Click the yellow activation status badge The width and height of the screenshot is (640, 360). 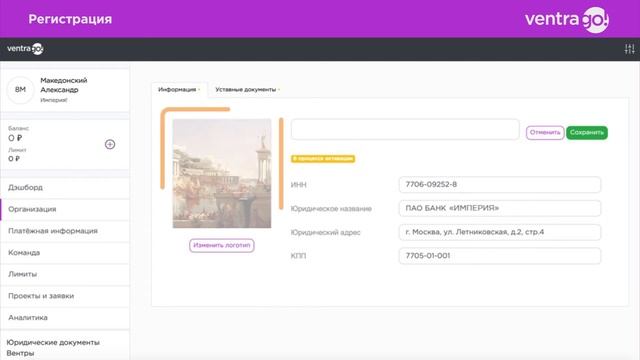(x=323, y=158)
